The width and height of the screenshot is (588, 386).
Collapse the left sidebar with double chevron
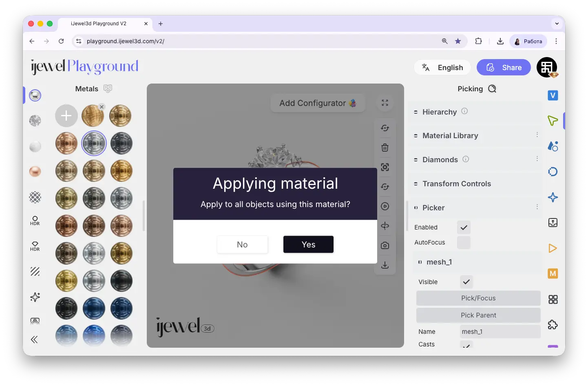click(34, 340)
